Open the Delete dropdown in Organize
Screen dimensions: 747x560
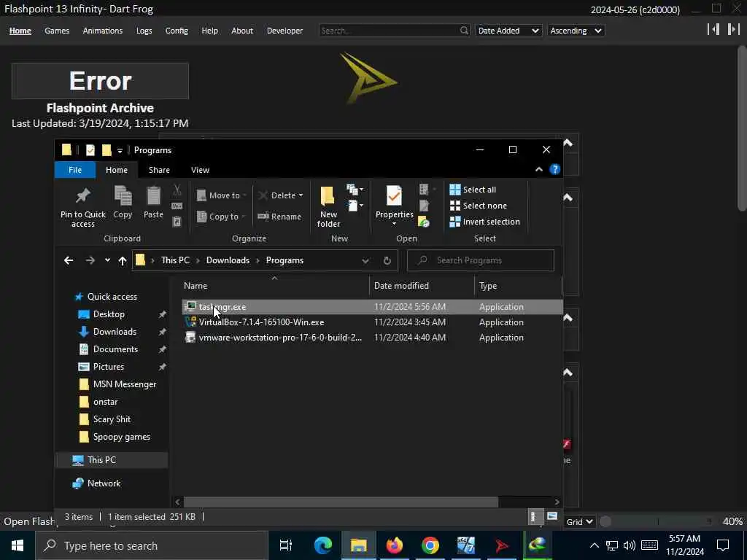pos(281,195)
